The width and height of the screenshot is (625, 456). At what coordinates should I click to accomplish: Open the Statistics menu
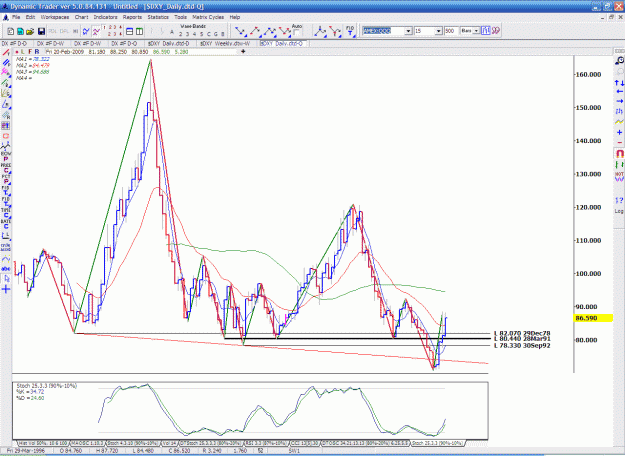pyautogui.click(x=158, y=17)
